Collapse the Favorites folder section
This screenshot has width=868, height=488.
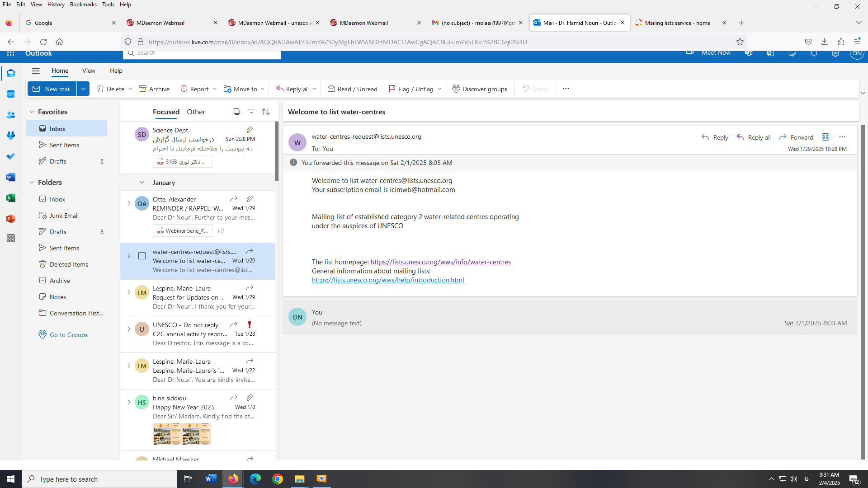pyautogui.click(x=32, y=112)
